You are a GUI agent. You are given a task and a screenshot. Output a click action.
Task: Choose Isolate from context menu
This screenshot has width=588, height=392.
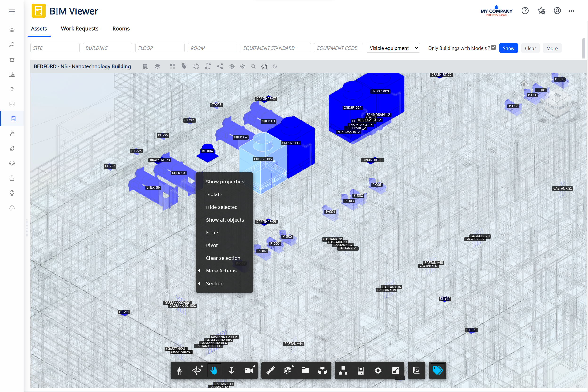click(x=214, y=194)
